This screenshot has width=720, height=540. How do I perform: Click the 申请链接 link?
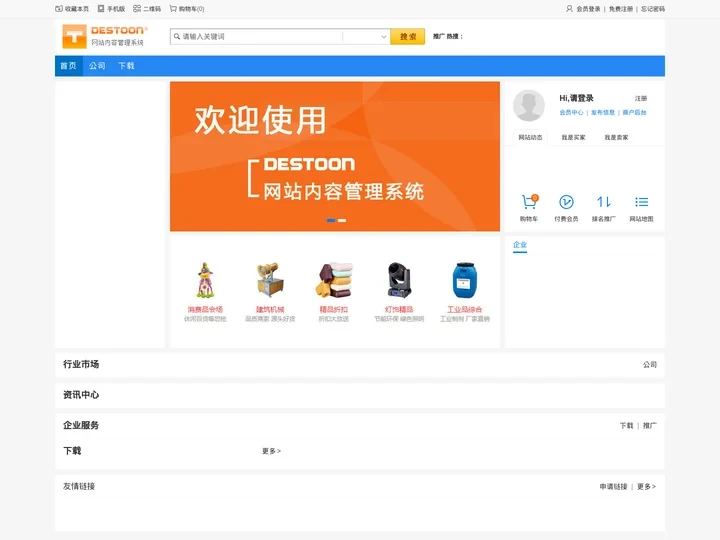coord(613,486)
